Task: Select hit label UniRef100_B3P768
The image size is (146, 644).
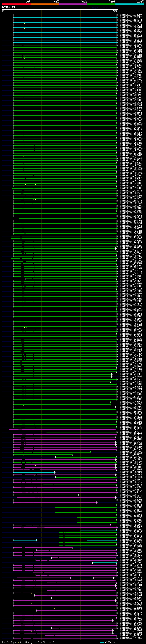Action: (131, 70)
